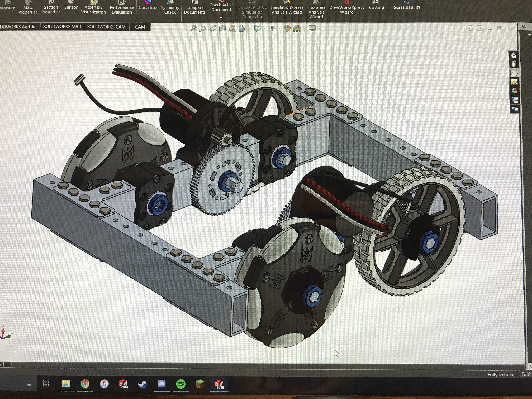Open Minecraft from taskbar
This screenshot has width=532, height=399.
pyautogui.click(x=200, y=384)
